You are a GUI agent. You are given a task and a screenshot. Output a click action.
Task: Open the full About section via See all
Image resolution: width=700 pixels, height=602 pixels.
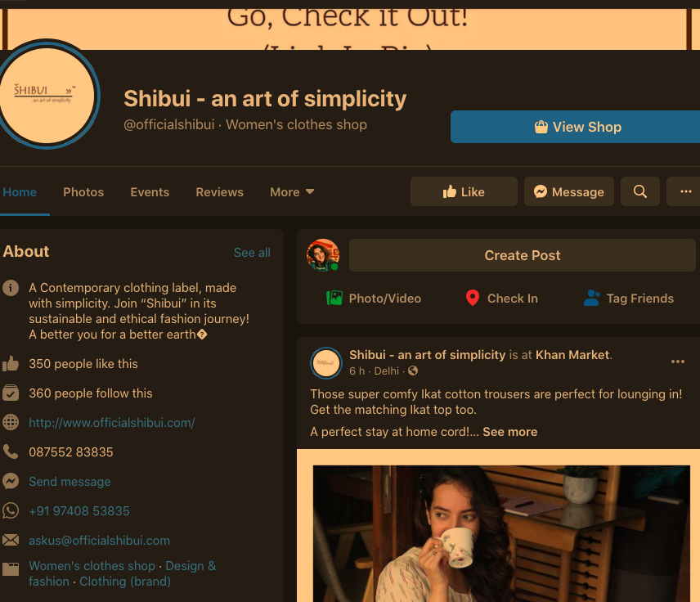pyautogui.click(x=252, y=253)
